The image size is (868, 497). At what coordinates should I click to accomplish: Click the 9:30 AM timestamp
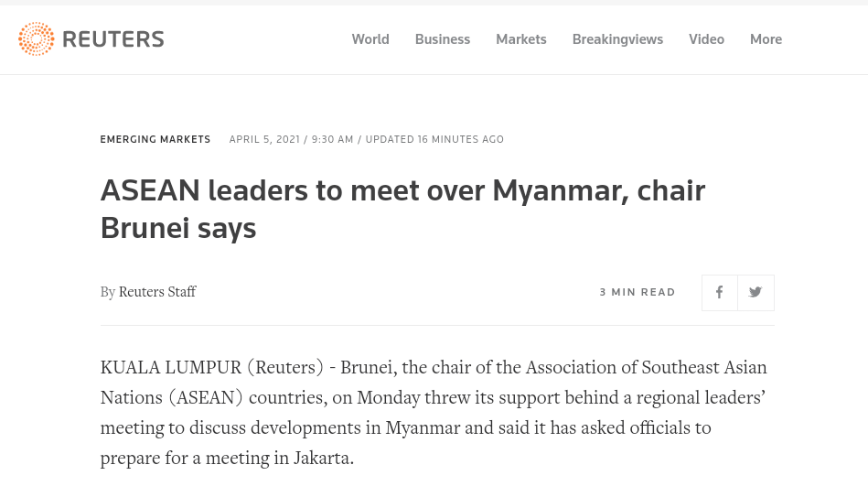[332, 140]
